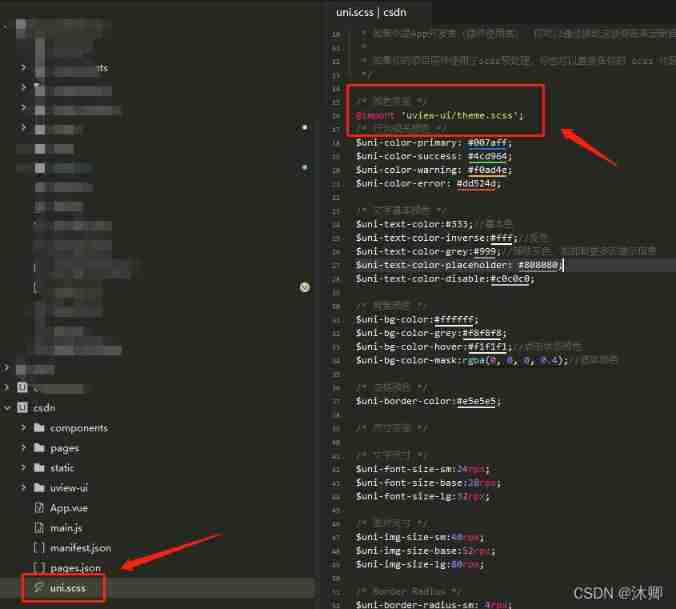Select the components folder label
676x609 pixels.
(79, 428)
